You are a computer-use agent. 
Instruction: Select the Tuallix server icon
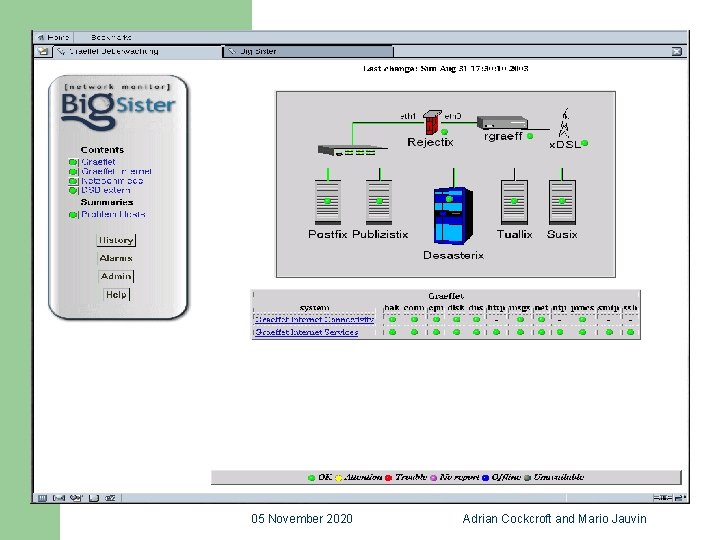coord(514,202)
